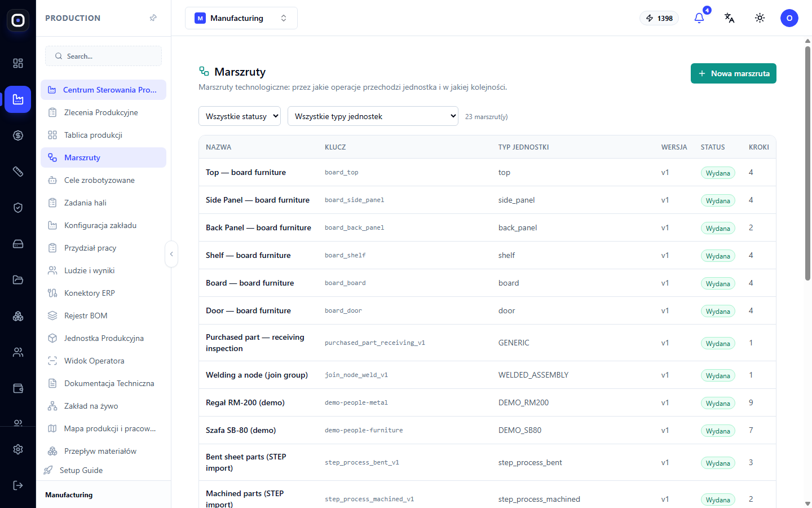Open notifications bell
The width and height of the screenshot is (812, 508).
[699, 18]
